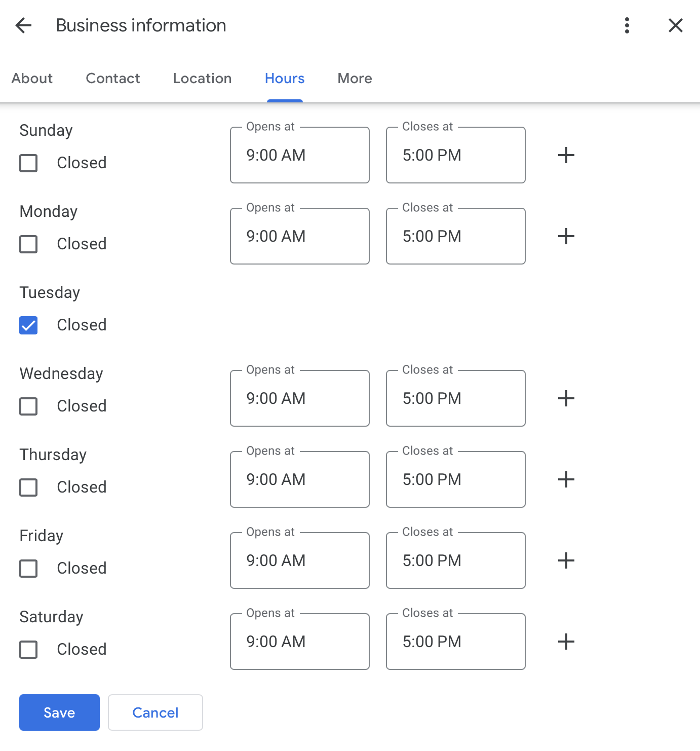Add another hours row for Friday
700x751 pixels.
tap(566, 560)
